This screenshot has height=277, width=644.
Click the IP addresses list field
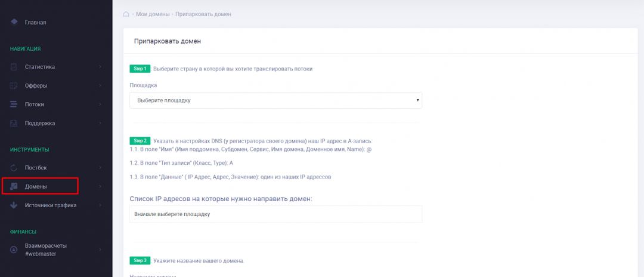pos(275,214)
